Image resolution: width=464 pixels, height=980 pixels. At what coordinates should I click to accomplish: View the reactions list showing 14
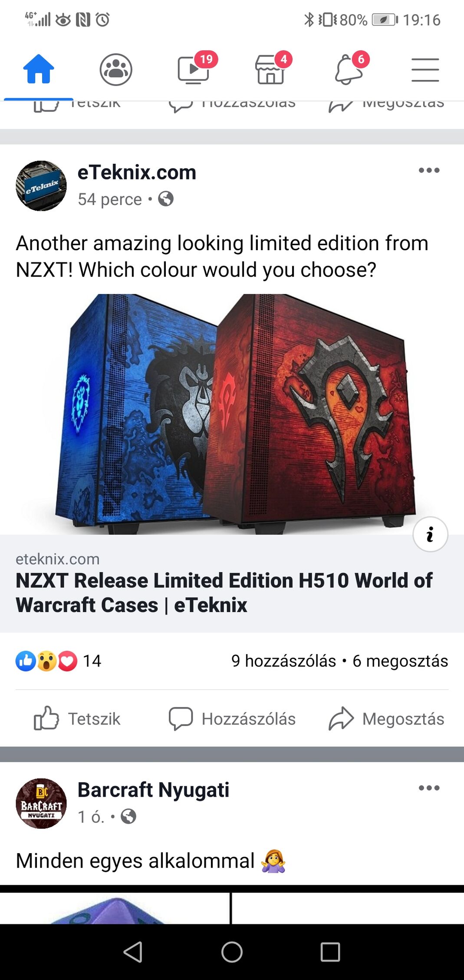point(59,661)
